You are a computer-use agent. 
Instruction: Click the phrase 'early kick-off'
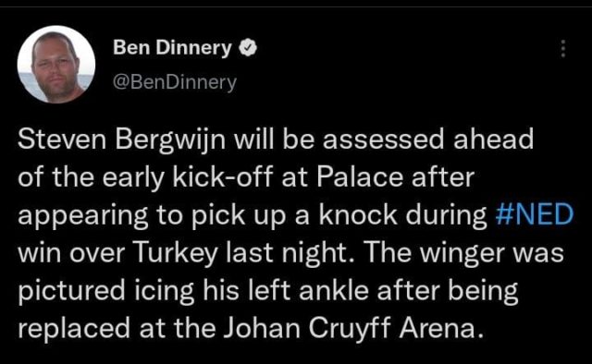click(187, 177)
